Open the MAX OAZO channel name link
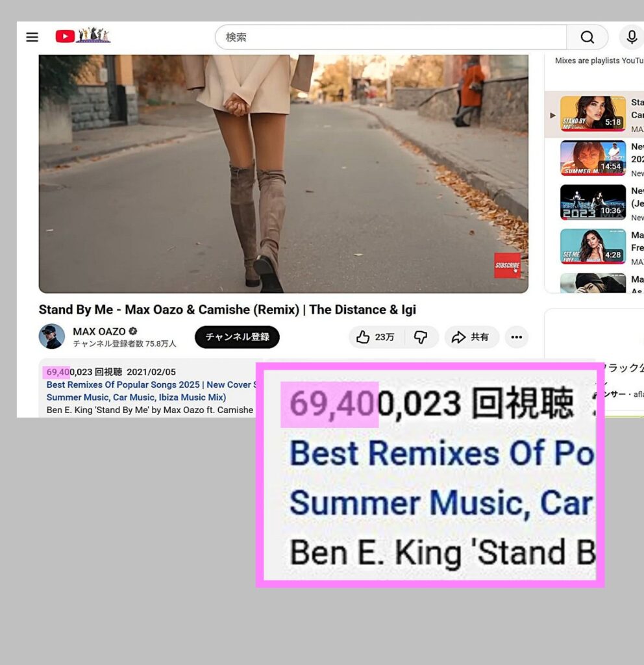Viewport: 644px width, 665px height. coord(99,331)
